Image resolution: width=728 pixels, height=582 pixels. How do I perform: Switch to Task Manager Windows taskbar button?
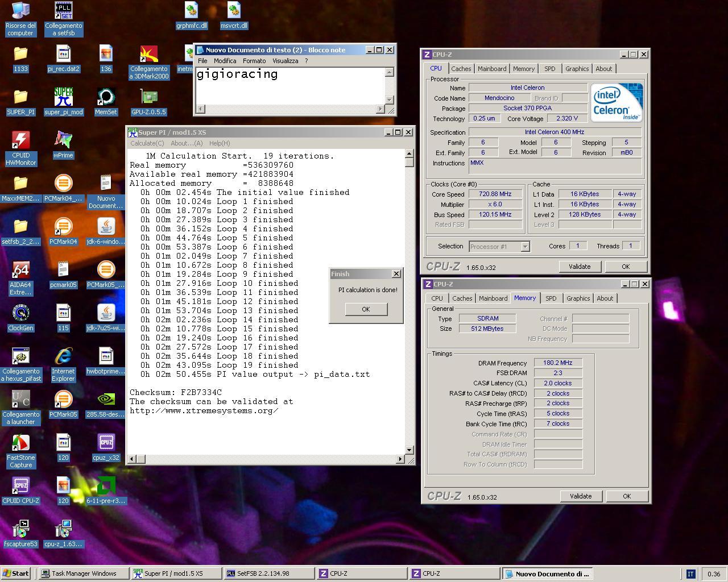coord(84,573)
